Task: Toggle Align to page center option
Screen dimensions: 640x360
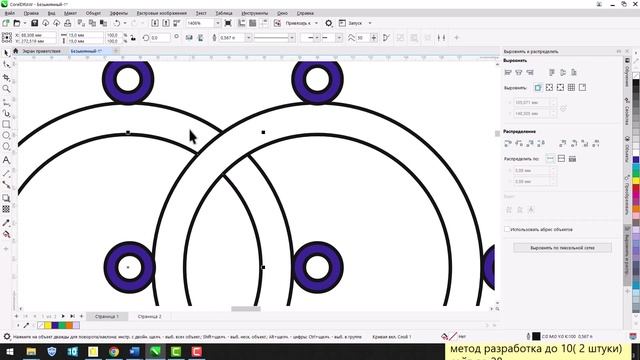Action: click(560, 87)
